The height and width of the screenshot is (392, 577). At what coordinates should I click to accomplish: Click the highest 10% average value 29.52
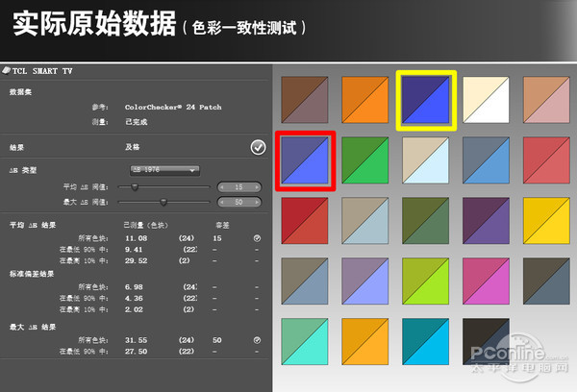[x=137, y=260]
